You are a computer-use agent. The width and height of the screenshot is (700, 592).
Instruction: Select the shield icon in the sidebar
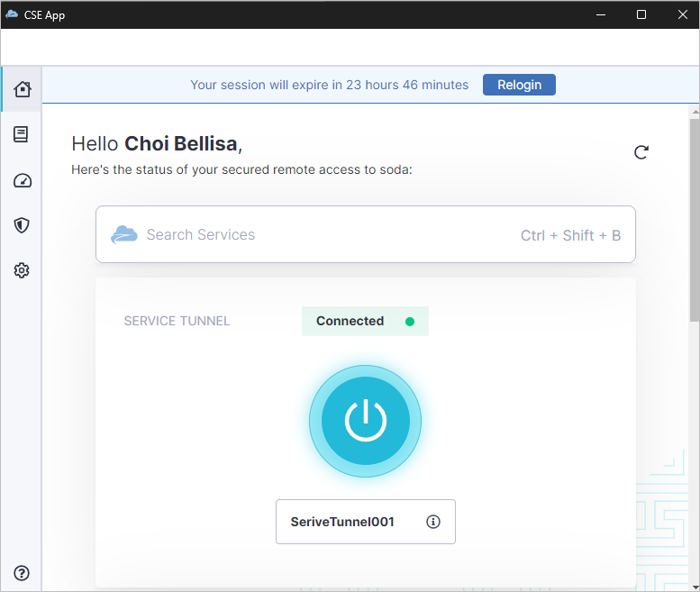pyautogui.click(x=23, y=225)
